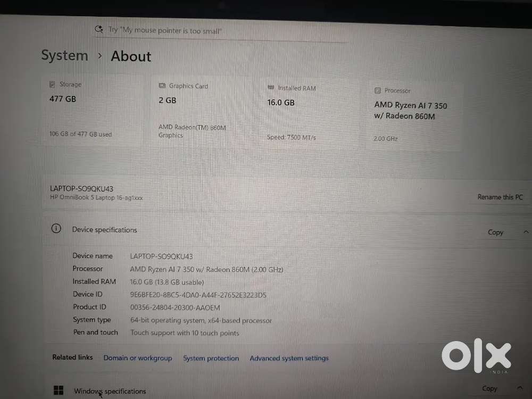Collapse the Device specifications section chevron

pyautogui.click(x=526, y=232)
